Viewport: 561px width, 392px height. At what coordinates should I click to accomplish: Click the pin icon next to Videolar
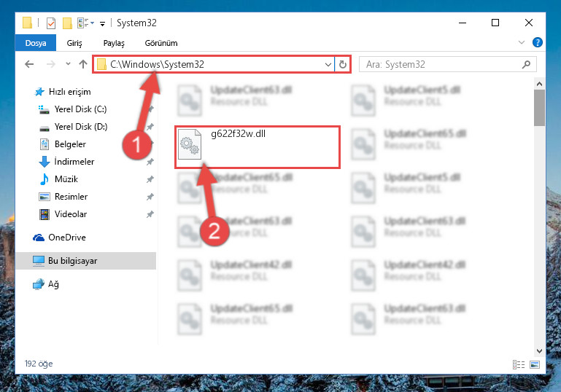click(x=150, y=214)
